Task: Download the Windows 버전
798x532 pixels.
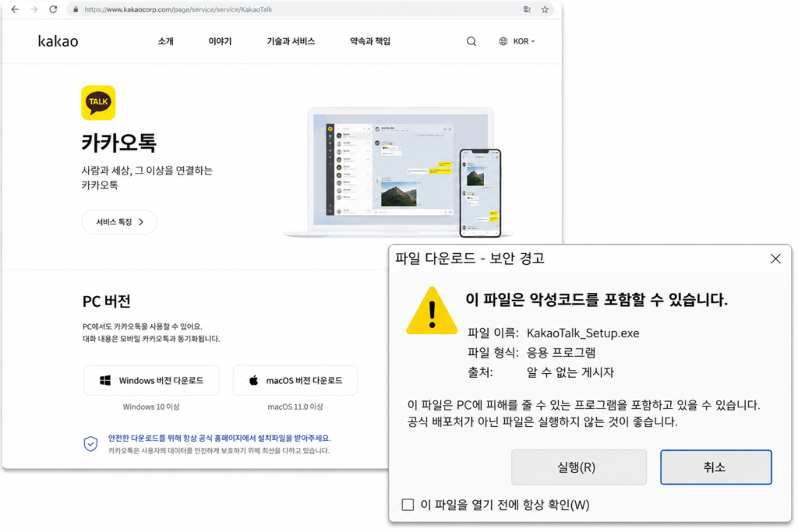Action: click(151, 380)
